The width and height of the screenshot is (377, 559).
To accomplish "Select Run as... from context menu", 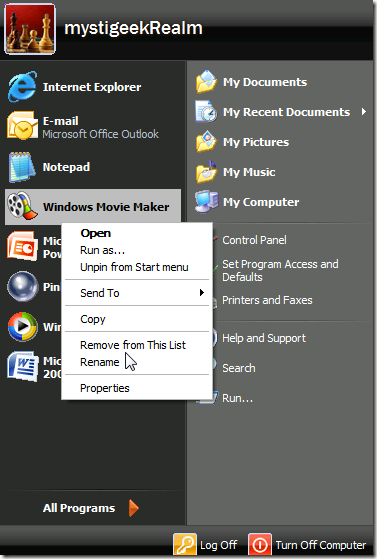I will (102, 250).
